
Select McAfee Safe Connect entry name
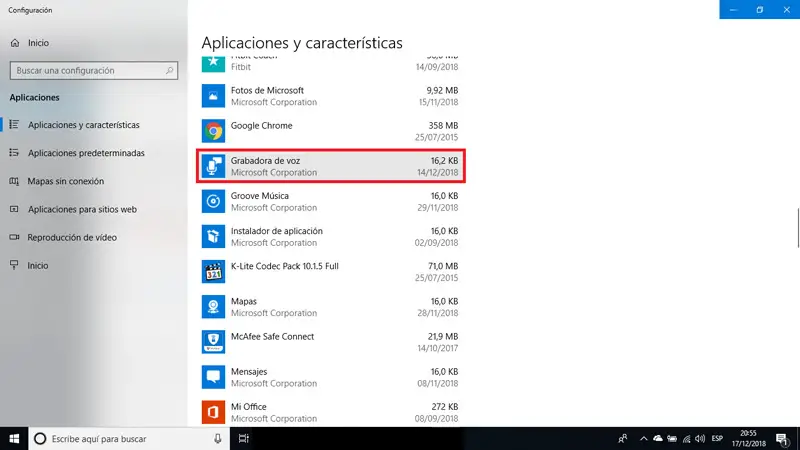point(272,337)
